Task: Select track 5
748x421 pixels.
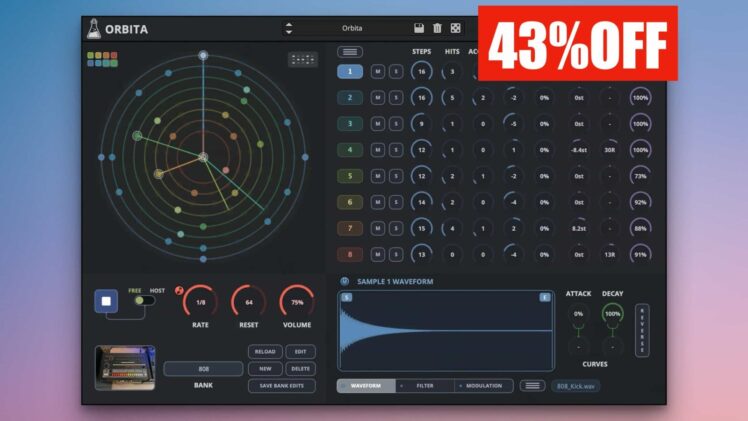Action: (x=350, y=176)
